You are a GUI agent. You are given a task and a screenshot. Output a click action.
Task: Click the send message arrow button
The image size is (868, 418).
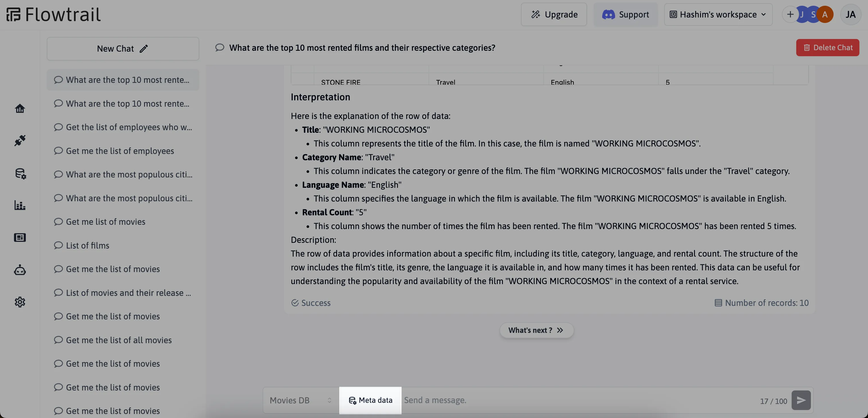(x=801, y=400)
